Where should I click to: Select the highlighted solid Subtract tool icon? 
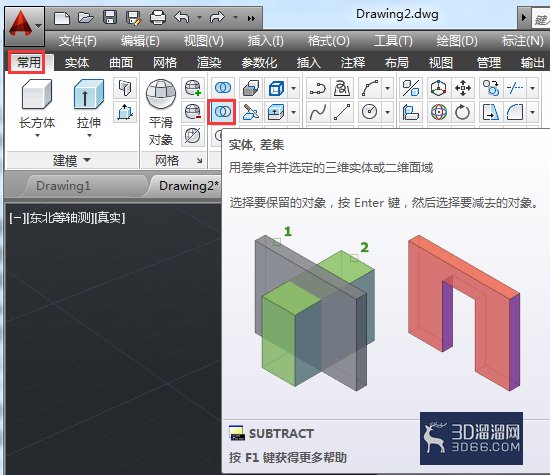[221, 112]
